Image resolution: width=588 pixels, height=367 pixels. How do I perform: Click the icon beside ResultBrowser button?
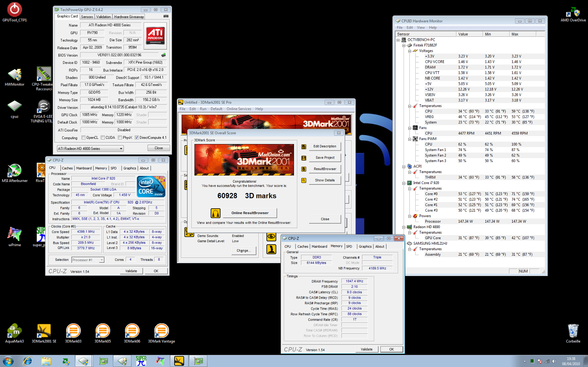[x=304, y=169]
